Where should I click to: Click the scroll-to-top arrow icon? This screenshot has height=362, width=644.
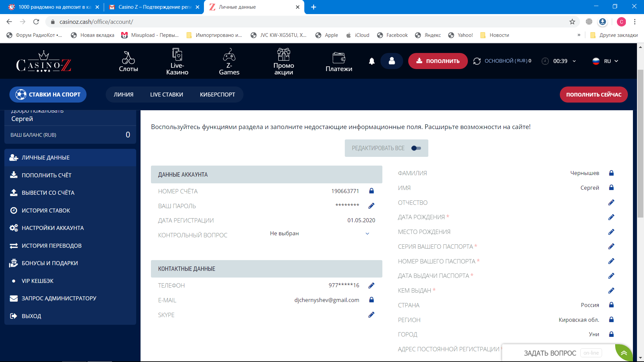coord(624,353)
